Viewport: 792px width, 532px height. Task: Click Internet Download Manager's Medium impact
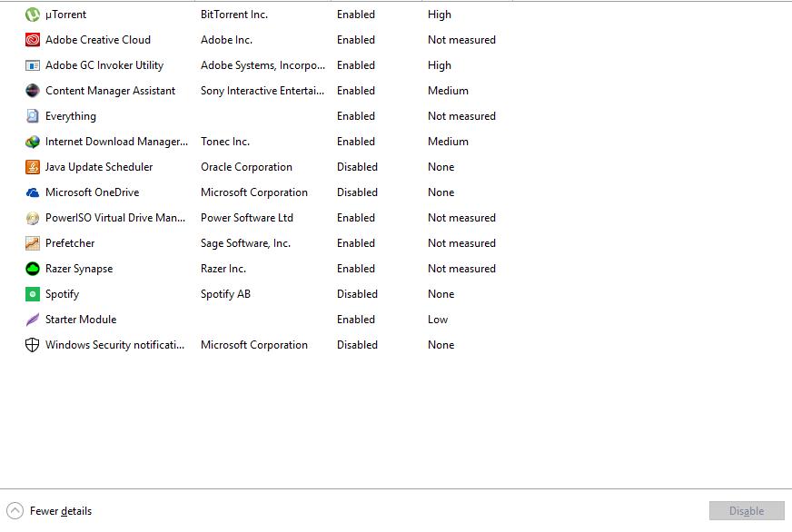448,142
